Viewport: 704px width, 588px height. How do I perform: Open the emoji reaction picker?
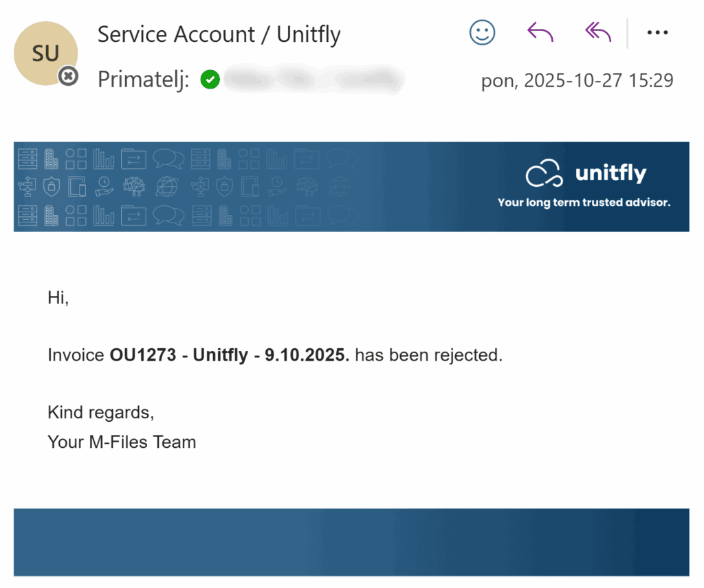pyautogui.click(x=482, y=32)
